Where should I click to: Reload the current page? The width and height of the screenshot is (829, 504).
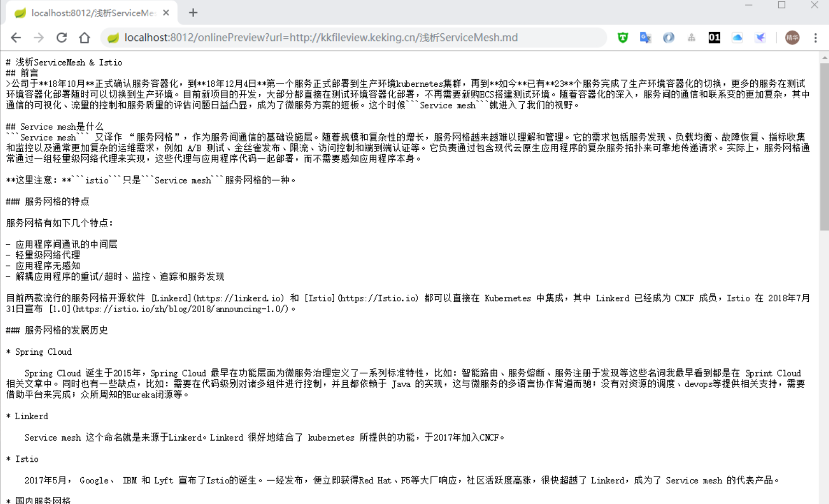pos(62,38)
